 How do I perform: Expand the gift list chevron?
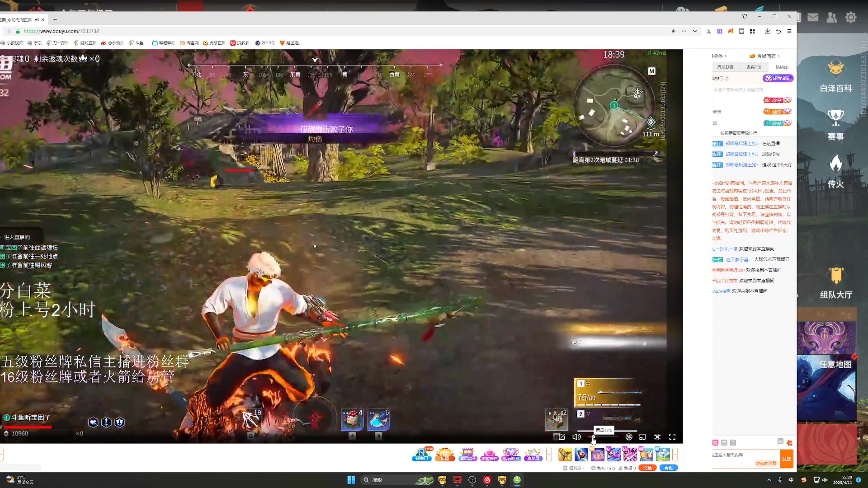tap(675, 454)
